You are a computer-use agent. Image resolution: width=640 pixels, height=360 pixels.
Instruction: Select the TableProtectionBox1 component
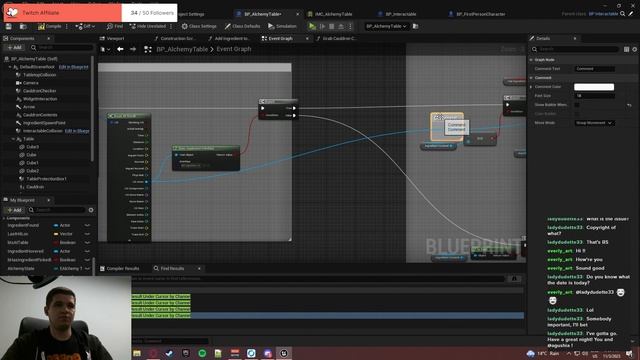[47, 179]
